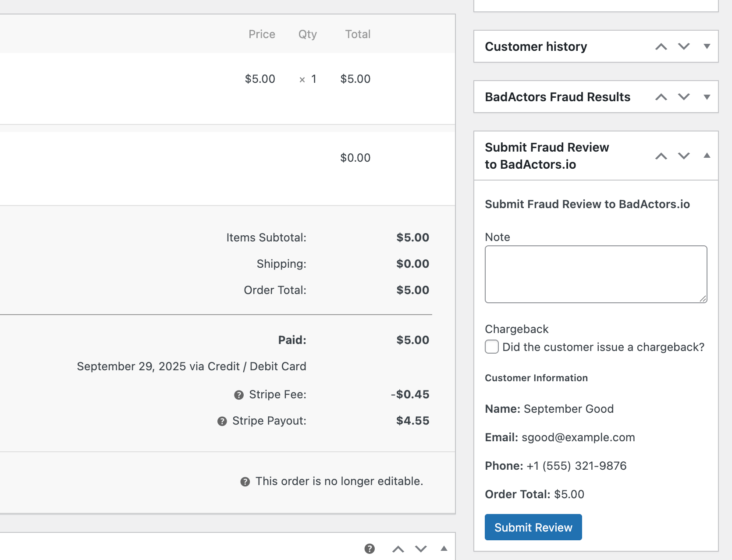Image resolution: width=732 pixels, height=560 pixels.
Task: Click the sgood@example.com email address
Action: (x=578, y=437)
